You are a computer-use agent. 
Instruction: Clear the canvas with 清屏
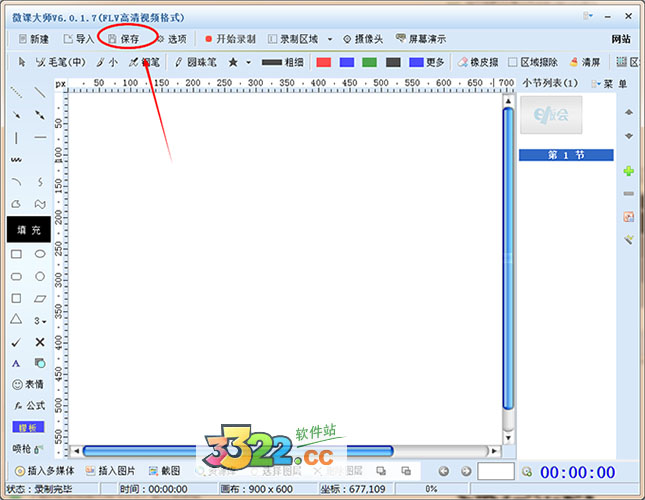point(585,62)
